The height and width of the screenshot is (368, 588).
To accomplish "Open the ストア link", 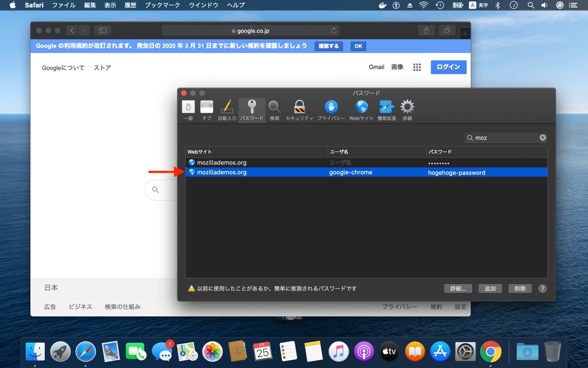I will point(102,68).
